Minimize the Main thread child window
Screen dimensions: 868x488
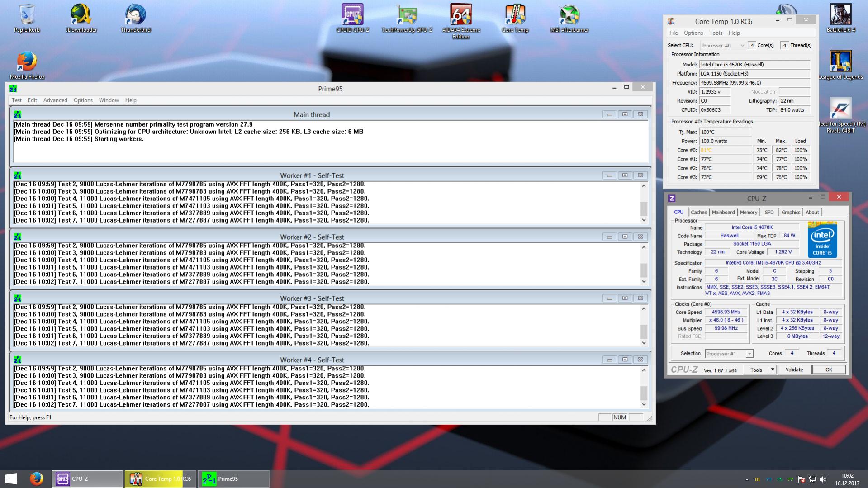610,114
